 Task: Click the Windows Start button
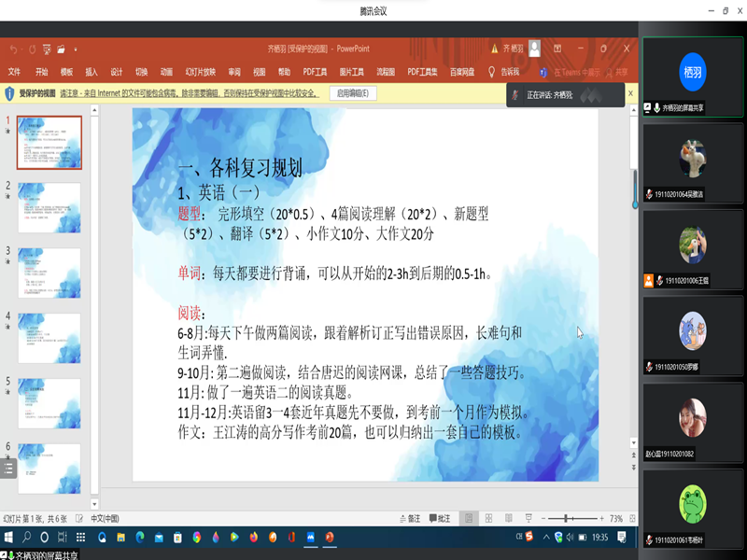pyautogui.click(x=8, y=537)
